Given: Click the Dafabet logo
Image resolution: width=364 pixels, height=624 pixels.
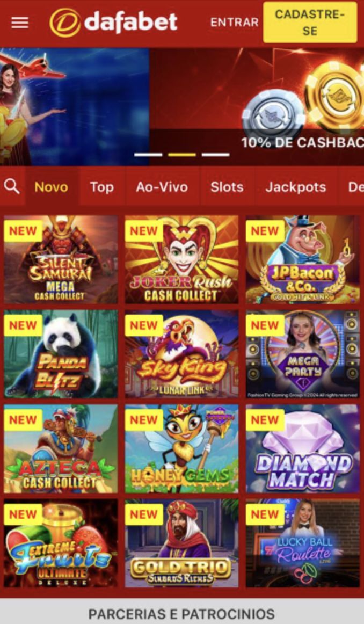Looking at the screenshot, I should [113, 23].
